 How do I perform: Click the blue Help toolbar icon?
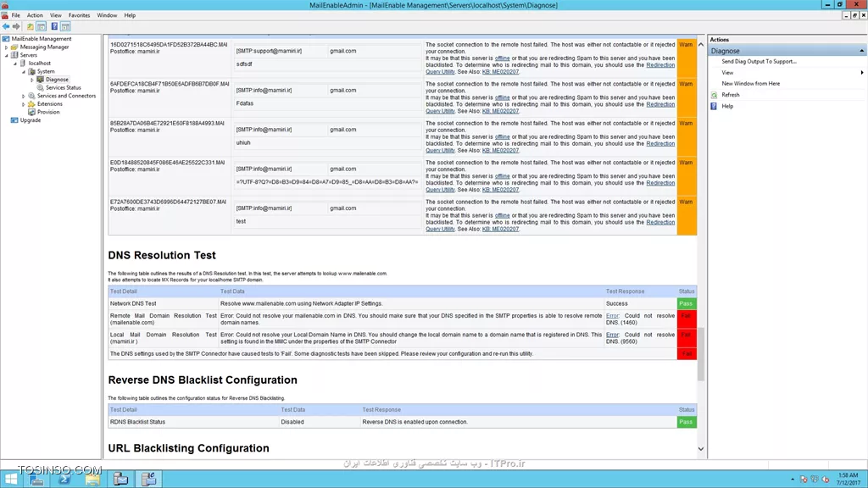pyautogui.click(x=54, y=26)
